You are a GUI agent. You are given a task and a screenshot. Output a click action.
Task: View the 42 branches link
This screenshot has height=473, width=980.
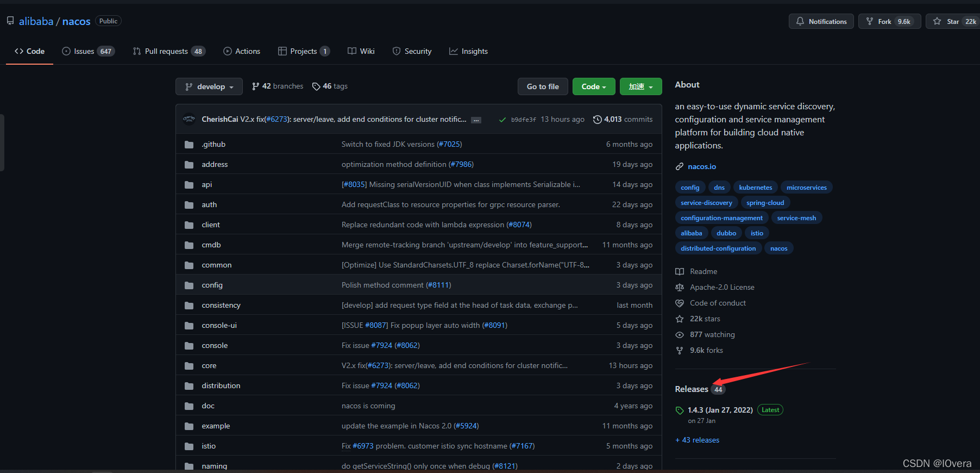pyautogui.click(x=278, y=86)
